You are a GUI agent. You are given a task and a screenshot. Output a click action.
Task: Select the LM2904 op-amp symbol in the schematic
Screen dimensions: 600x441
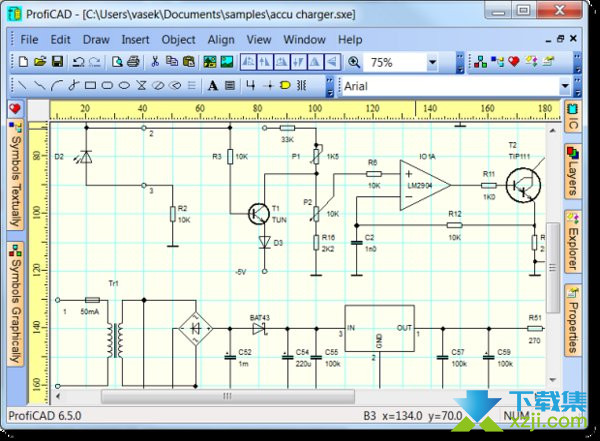coord(425,185)
